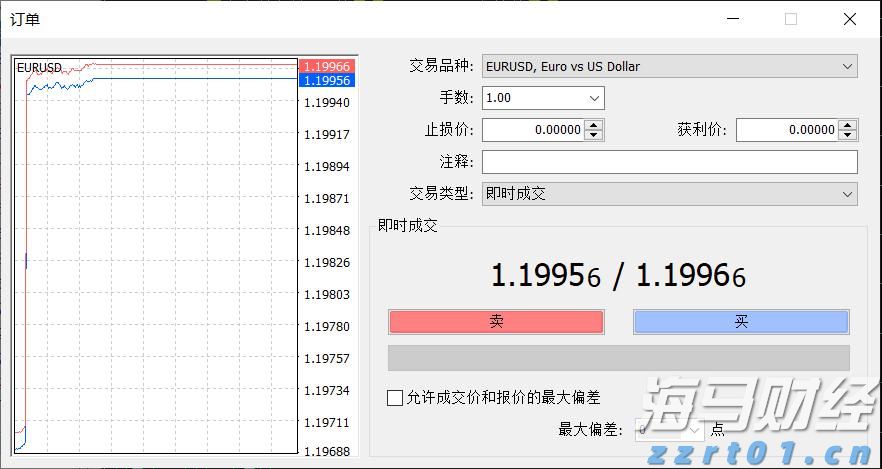Open the 交易类型 order type dropdown
This screenshot has width=882, height=469.
point(848,194)
